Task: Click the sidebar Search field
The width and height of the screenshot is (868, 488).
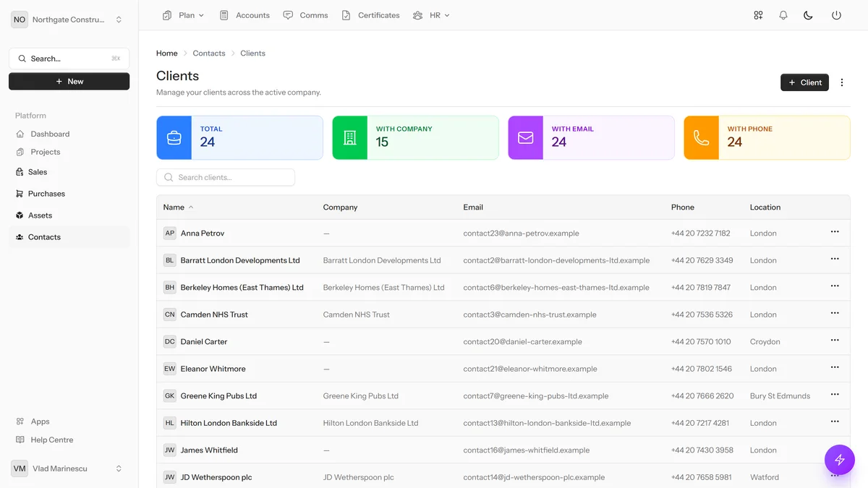Action: pos(69,59)
